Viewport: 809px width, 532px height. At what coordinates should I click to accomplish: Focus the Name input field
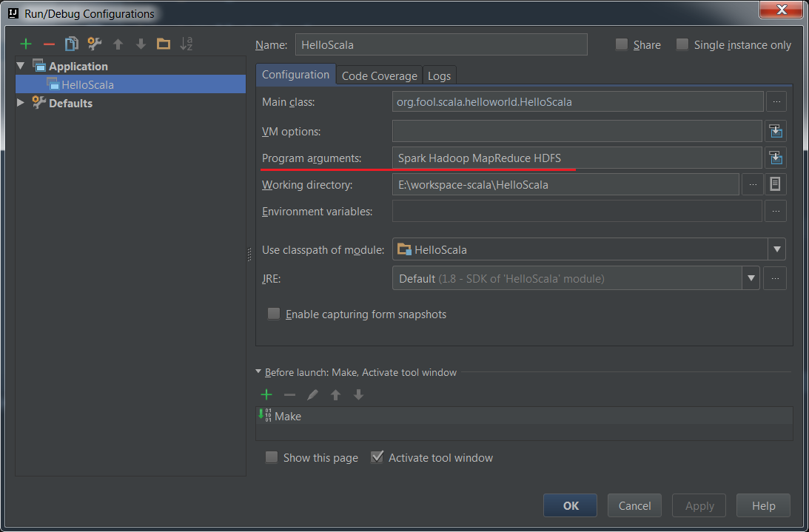click(441, 44)
